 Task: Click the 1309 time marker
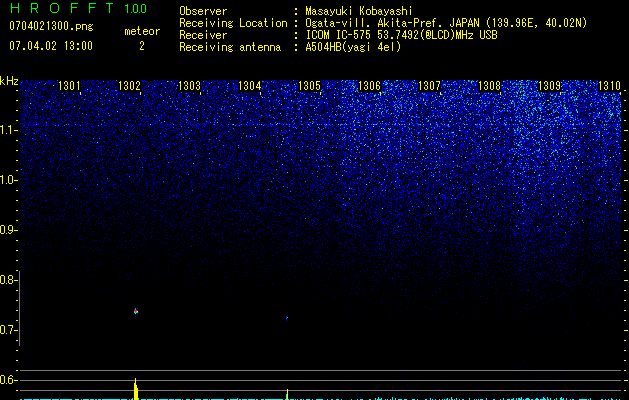point(549,86)
